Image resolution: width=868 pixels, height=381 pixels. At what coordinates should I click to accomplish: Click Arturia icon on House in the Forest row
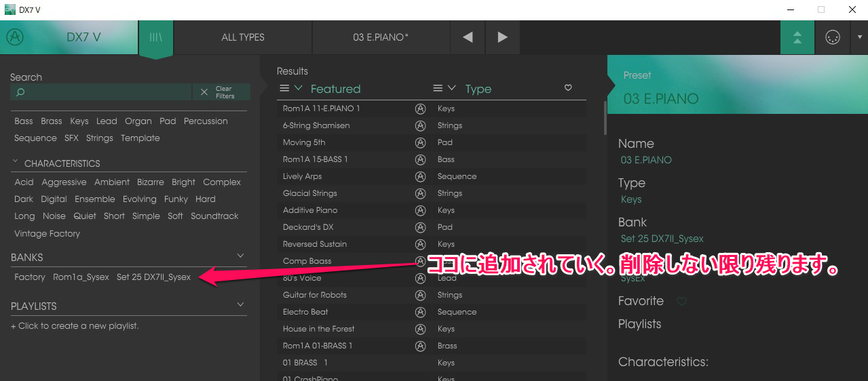click(420, 329)
